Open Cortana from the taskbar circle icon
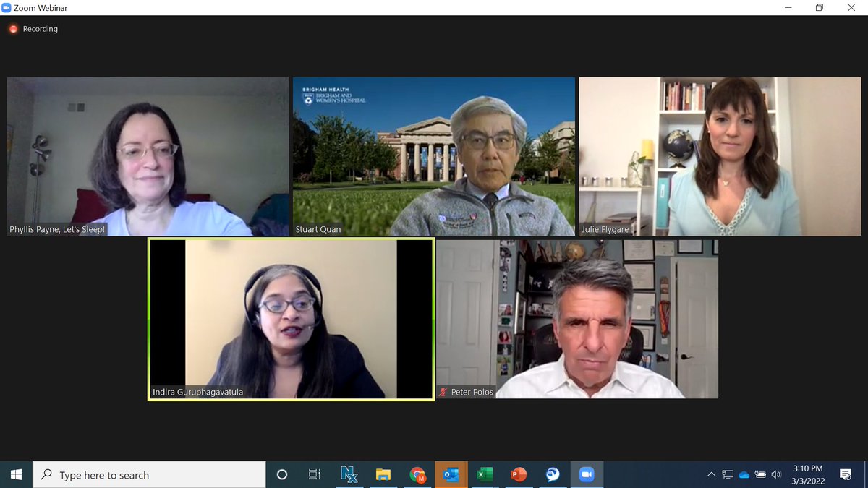The width and height of the screenshot is (868, 488). point(282,475)
